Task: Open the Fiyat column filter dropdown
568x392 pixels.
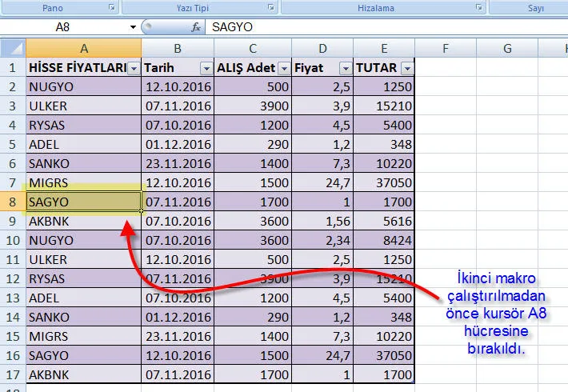Action: click(x=345, y=68)
